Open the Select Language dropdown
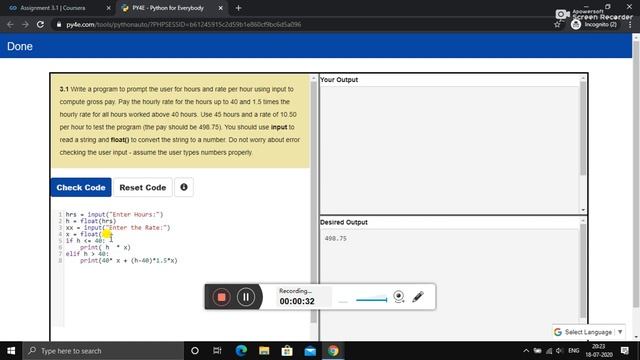Image resolution: width=640 pixels, height=360 pixels. pos(589,332)
